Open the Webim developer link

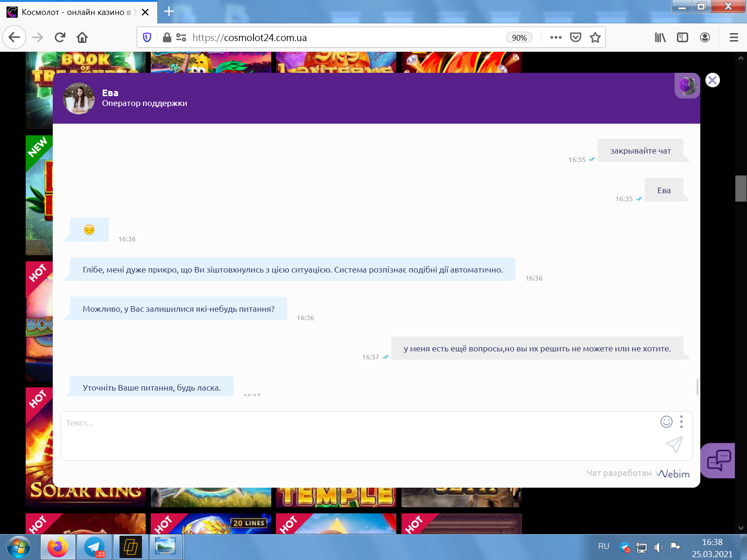672,474
